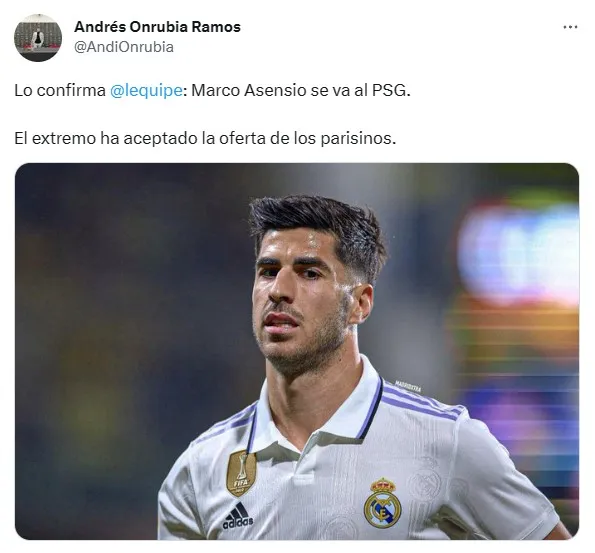
Task: Click the gold FIFA badge on the jersey
Action: coord(241,473)
